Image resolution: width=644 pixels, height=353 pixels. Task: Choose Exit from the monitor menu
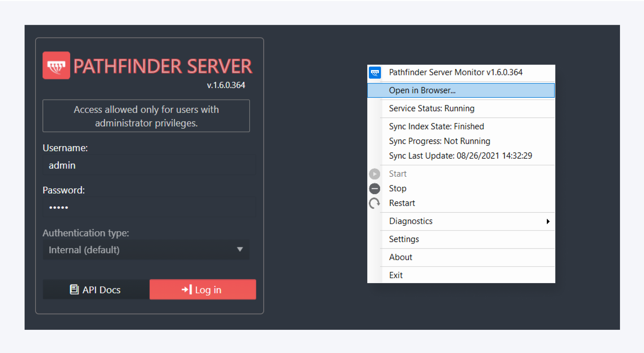click(x=396, y=275)
